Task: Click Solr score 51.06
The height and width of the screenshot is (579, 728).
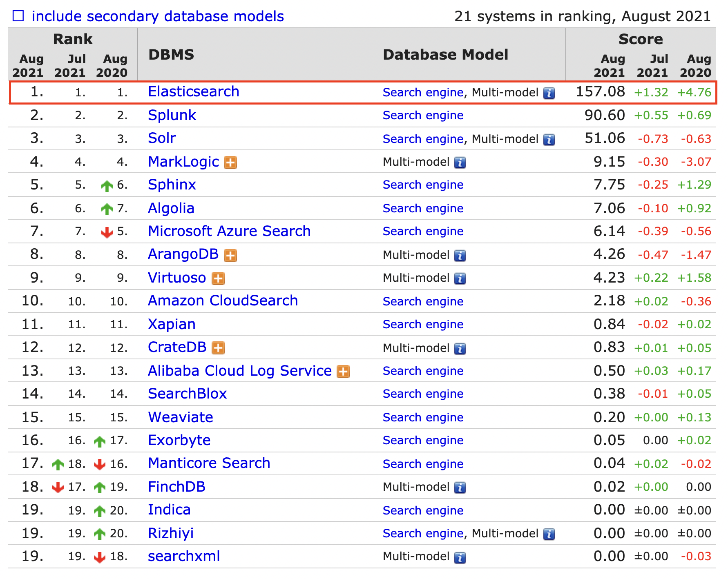Action: click(x=605, y=138)
